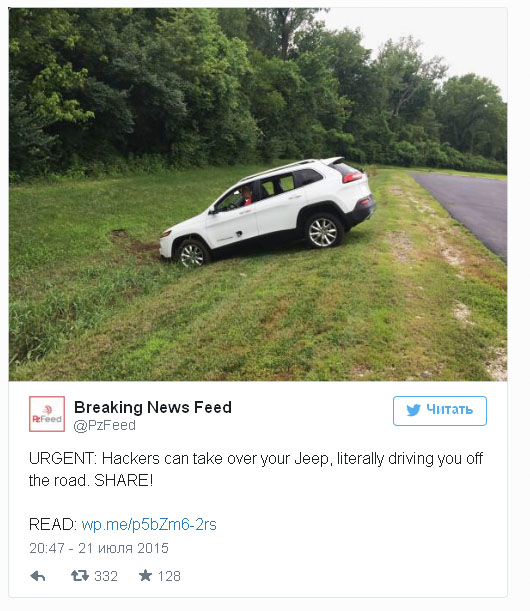Click the READ: label before the link
This screenshot has width=530, height=611.
pyautogui.click(x=53, y=524)
